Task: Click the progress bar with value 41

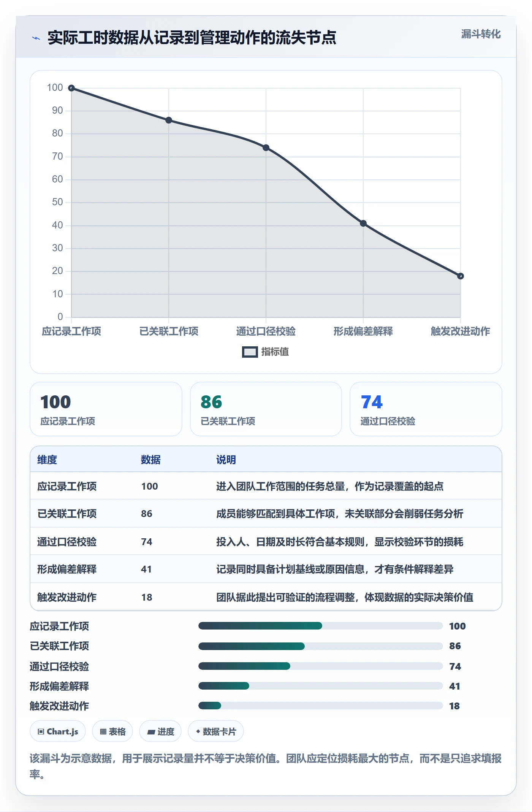Action: pyautogui.click(x=321, y=686)
